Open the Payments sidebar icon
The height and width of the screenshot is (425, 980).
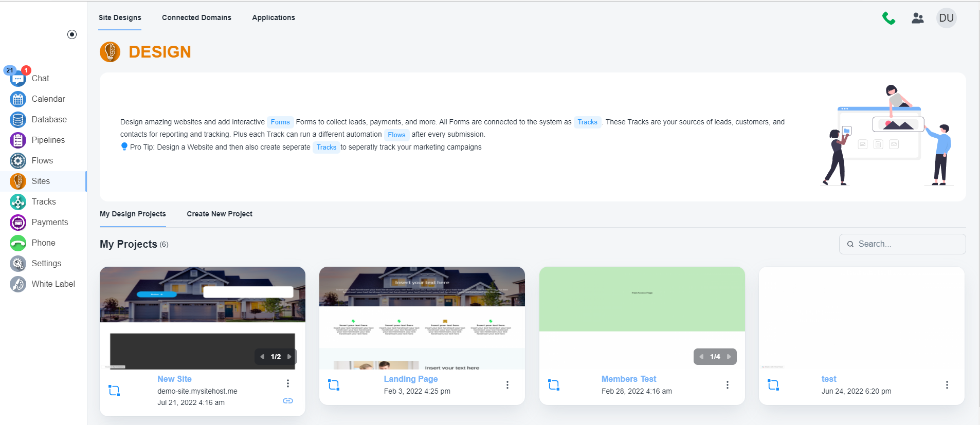[18, 223]
